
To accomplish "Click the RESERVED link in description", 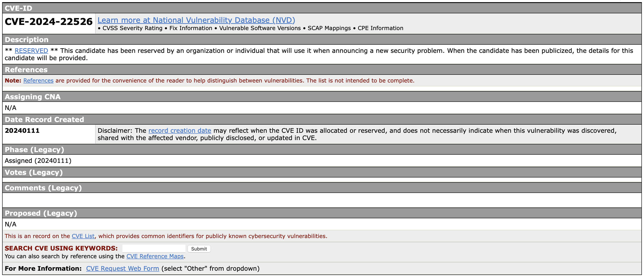I will pos(31,50).
